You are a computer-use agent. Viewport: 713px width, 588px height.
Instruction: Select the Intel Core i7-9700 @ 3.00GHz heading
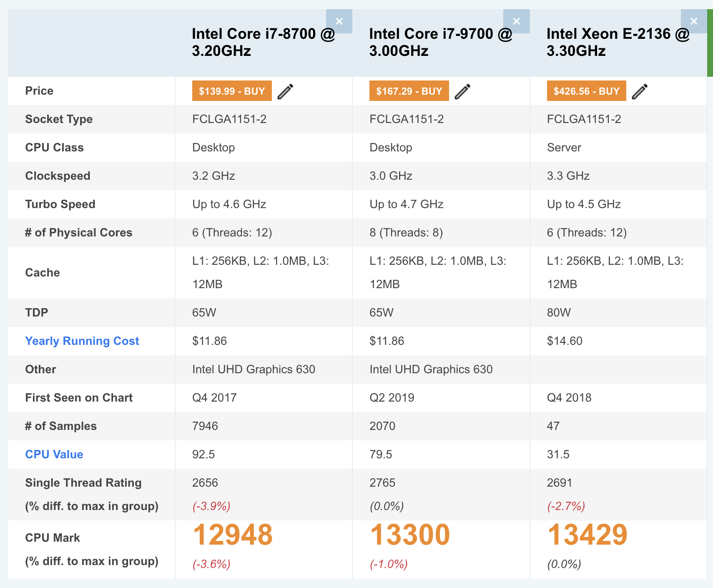441,42
